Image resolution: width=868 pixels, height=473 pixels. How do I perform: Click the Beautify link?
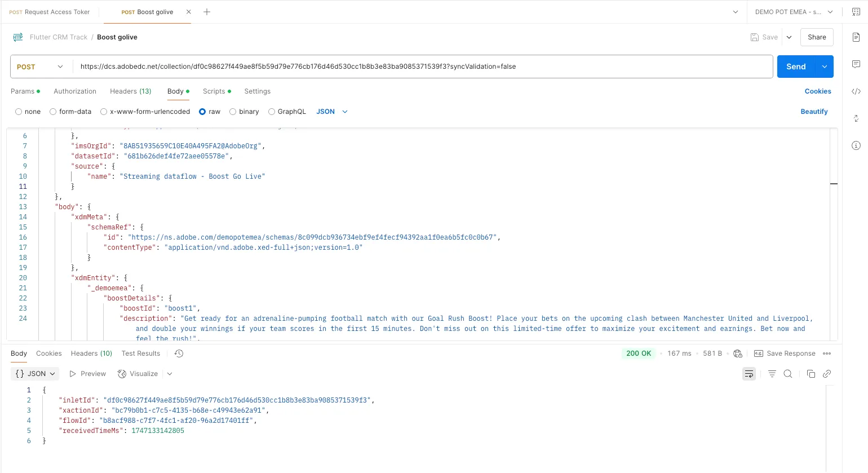pos(814,112)
